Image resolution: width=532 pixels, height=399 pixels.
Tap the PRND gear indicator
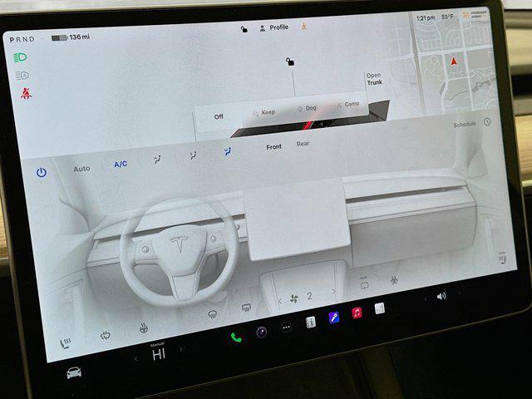pos(22,39)
